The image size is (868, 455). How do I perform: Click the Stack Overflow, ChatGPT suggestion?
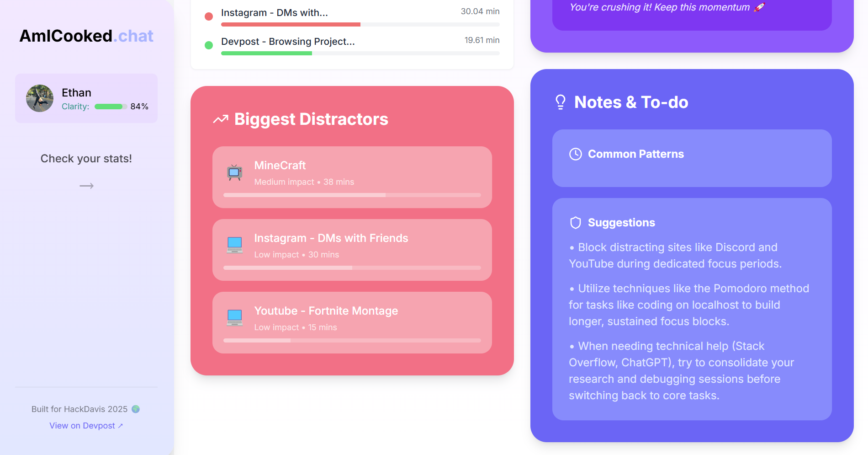(681, 371)
